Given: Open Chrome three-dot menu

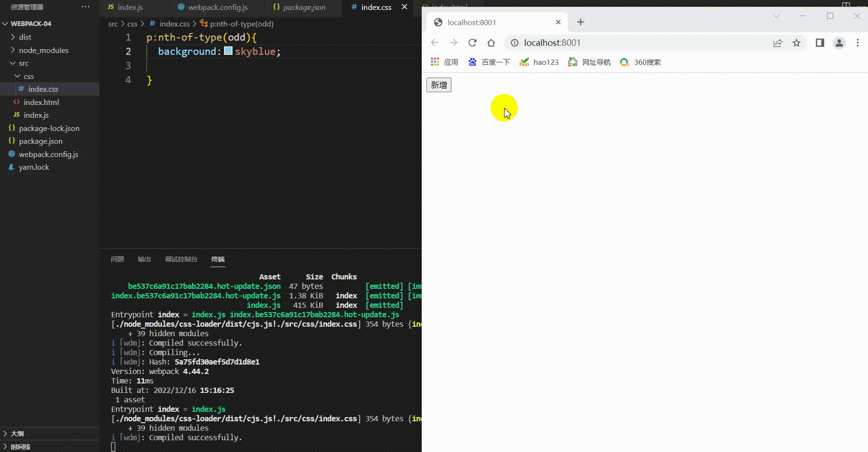Looking at the screenshot, I should [x=858, y=42].
